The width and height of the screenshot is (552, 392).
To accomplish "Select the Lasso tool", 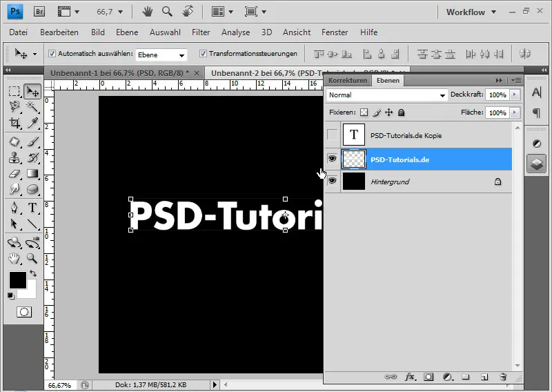I will click(14, 107).
